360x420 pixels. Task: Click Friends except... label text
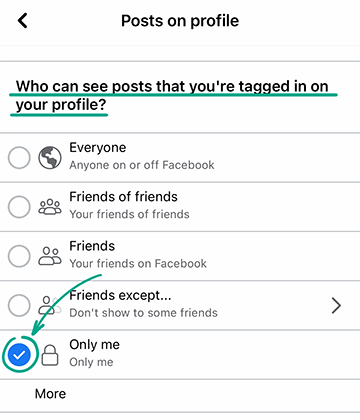[x=120, y=295]
